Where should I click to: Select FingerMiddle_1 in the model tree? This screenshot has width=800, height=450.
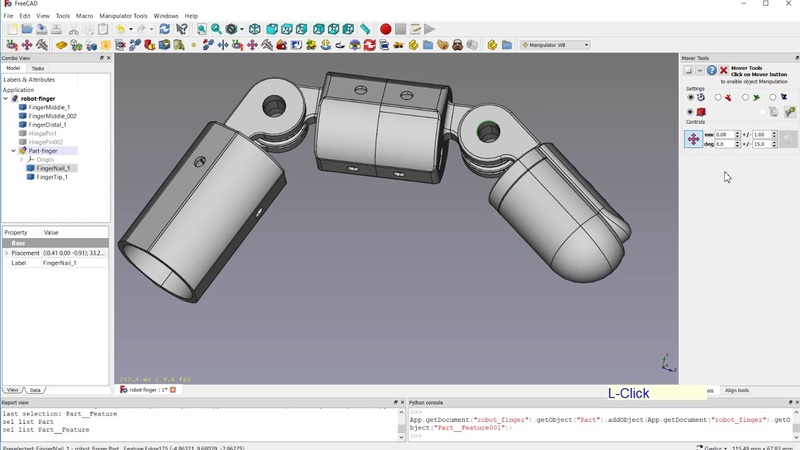click(x=49, y=107)
